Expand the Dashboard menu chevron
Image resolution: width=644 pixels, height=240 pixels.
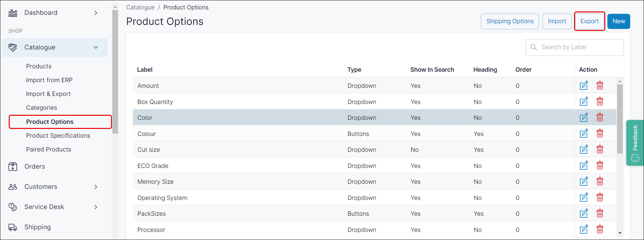pos(96,13)
